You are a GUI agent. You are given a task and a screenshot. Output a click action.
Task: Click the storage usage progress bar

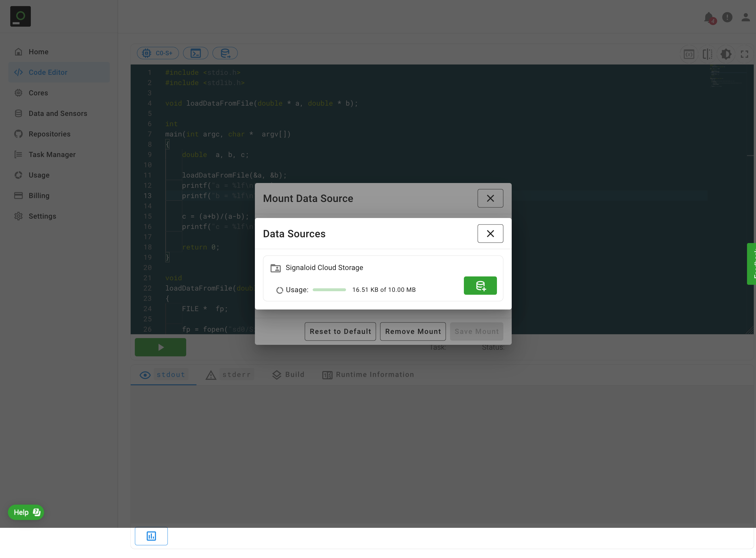329,290
